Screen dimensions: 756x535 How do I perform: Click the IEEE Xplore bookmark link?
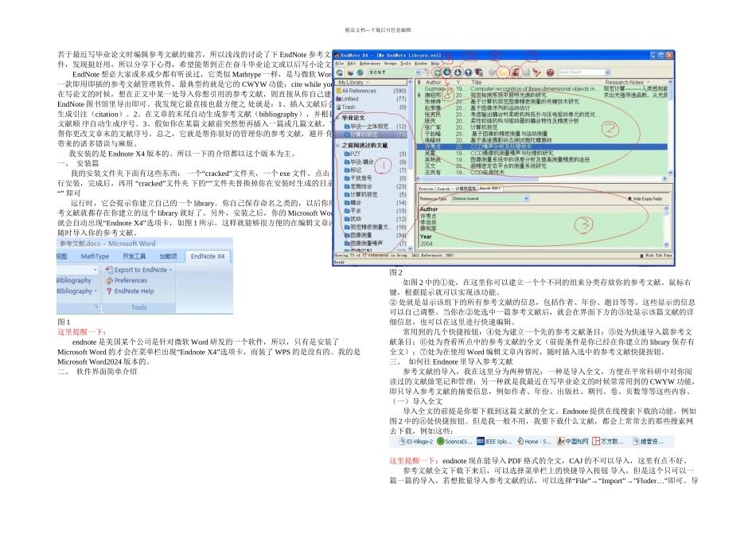tap(494, 441)
